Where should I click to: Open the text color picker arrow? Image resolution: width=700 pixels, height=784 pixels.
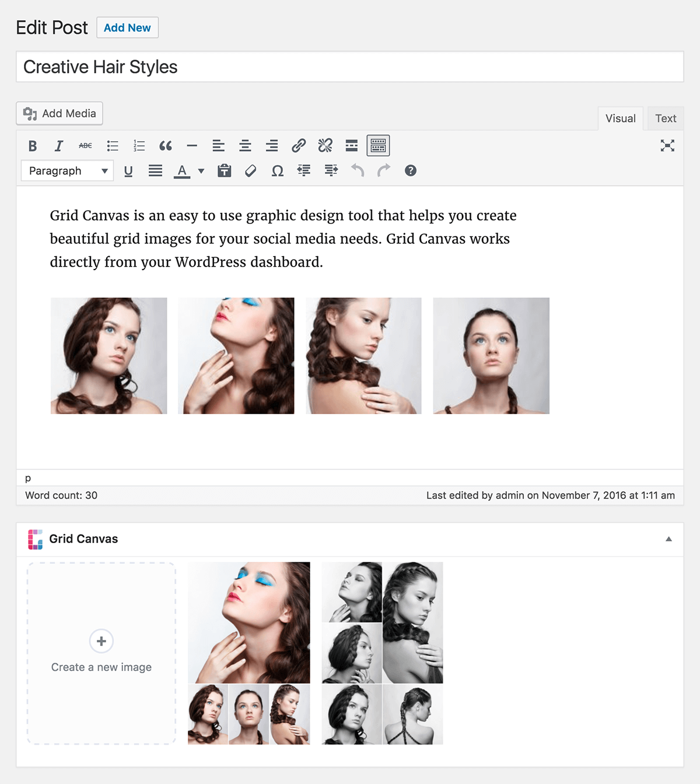pyautogui.click(x=201, y=171)
